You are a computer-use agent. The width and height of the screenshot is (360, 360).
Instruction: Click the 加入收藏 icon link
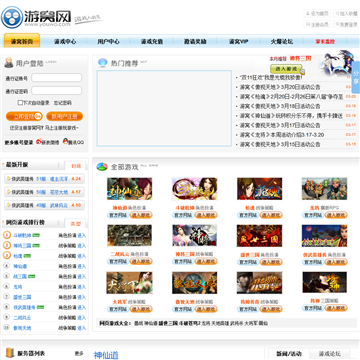coord(346,13)
